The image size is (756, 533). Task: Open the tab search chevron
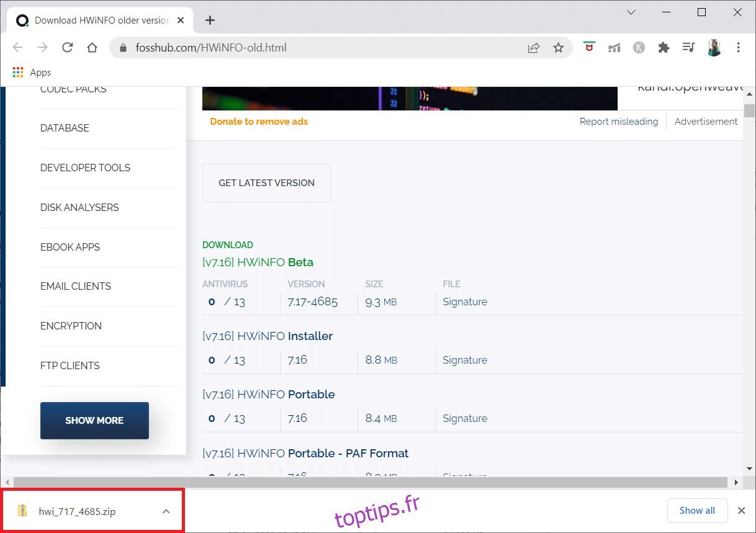click(x=631, y=12)
